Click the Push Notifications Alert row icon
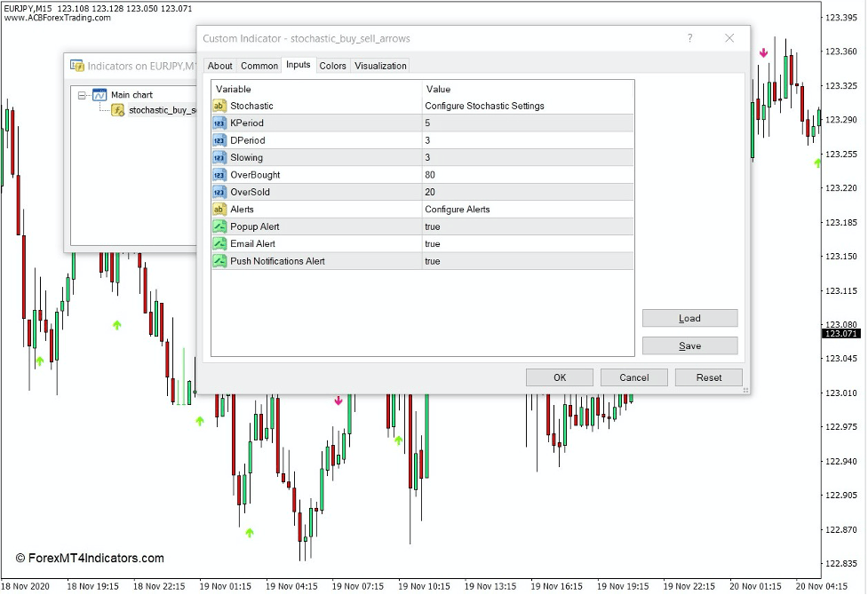Screen dimensions: 868x595 218,260
